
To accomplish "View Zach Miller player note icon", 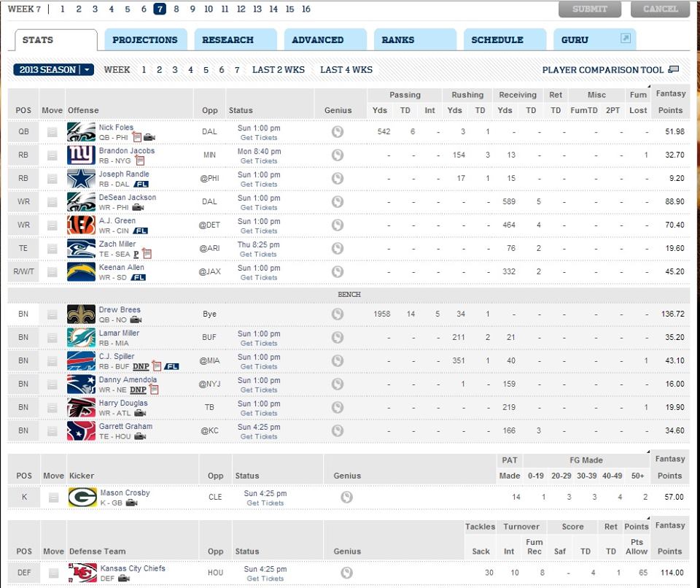I will (x=147, y=254).
